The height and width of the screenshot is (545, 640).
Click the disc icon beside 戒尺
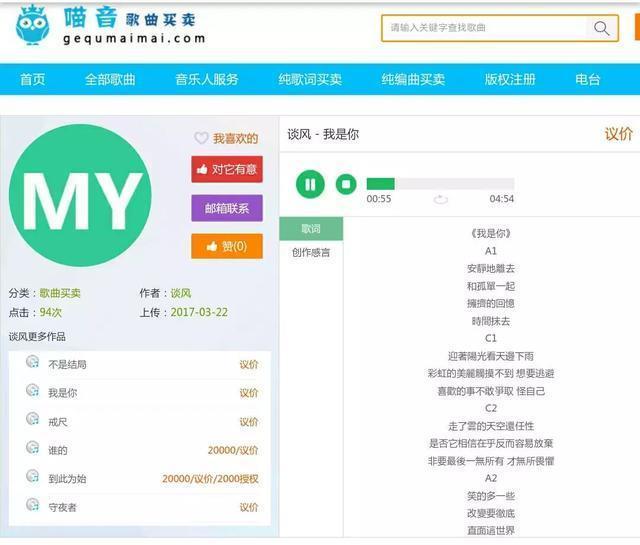point(32,419)
